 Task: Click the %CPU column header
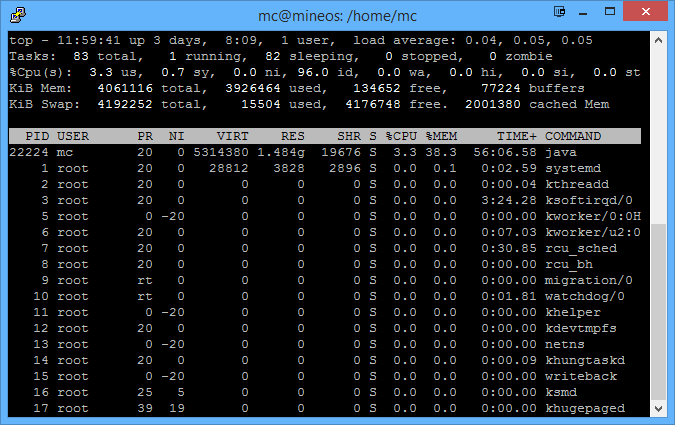click(404, 136)
